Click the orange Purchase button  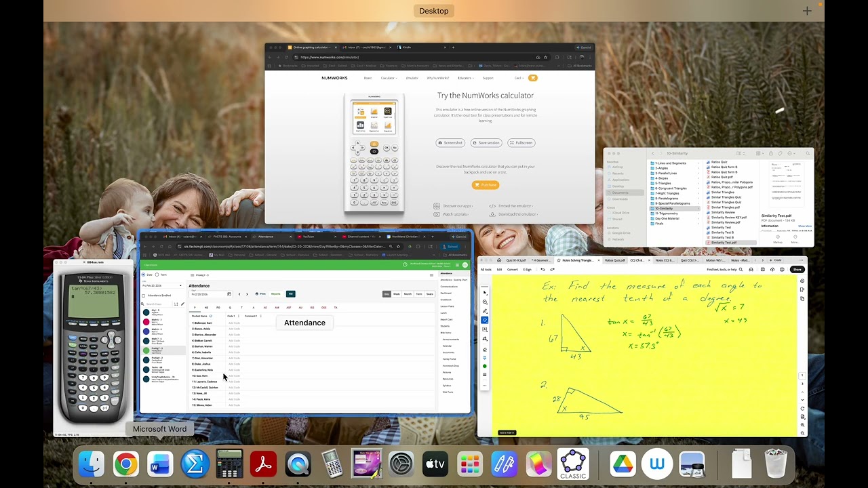click(x=486, y=185)
